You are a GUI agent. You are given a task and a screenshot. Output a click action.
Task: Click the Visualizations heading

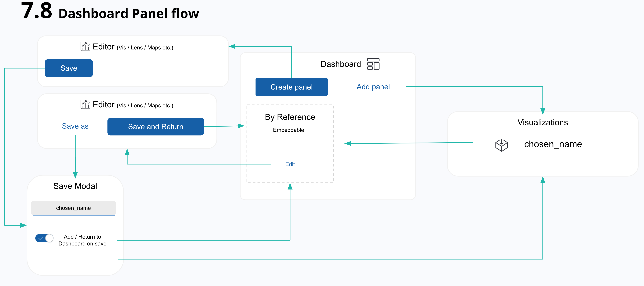click(542, 122)
